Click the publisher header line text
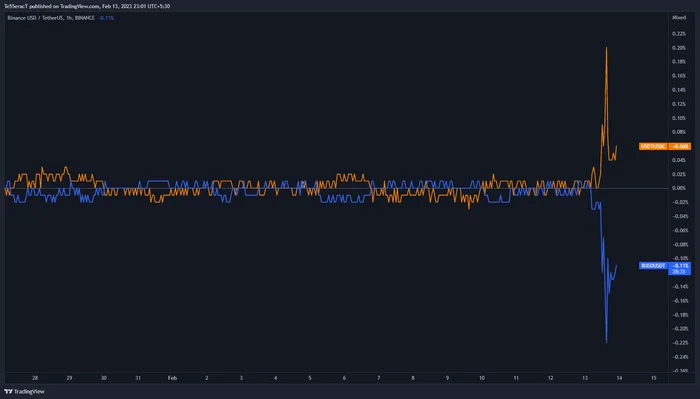700x399 pixels. click(x=87, y=6)
